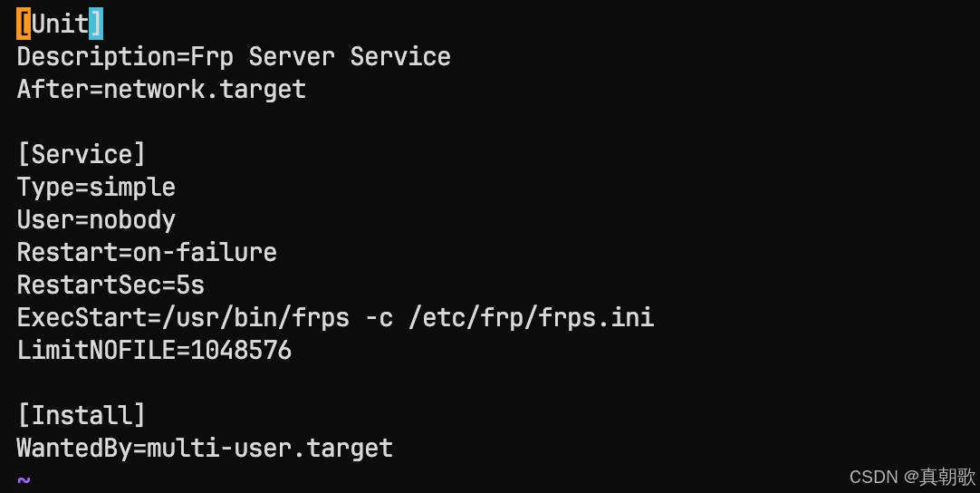980x493 pixels.
Task: Click the highlighted opening bracket of [Unit]
Action: 24,24
